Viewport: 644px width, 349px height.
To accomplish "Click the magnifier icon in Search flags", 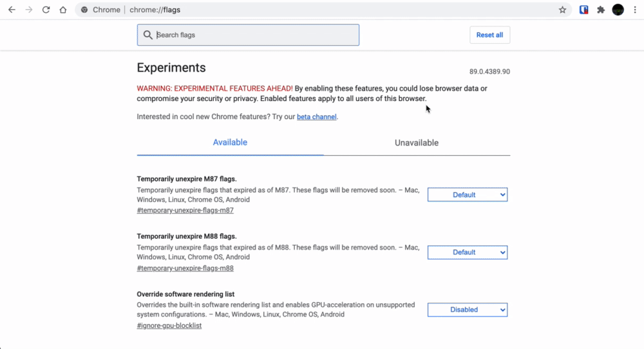I will 148,35.
